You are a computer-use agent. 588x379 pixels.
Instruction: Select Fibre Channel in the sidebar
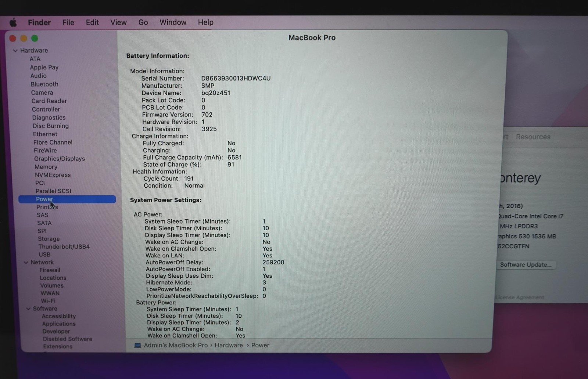click(x=53, y=142)
